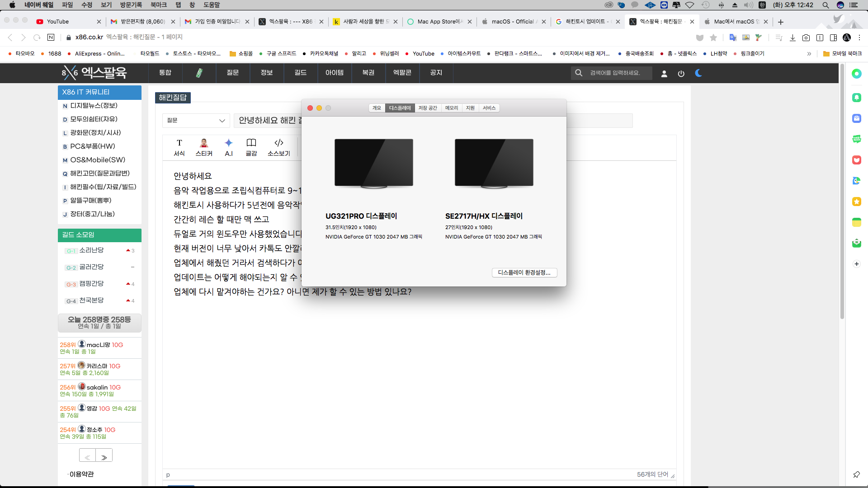
Task: Click the 이용약관 link
Action: 82,474
